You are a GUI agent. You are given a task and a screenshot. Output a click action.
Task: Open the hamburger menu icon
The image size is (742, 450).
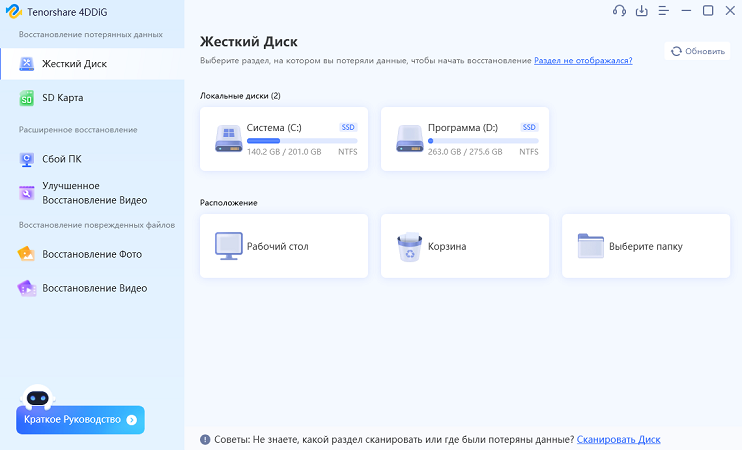click(x=663, y=10)
